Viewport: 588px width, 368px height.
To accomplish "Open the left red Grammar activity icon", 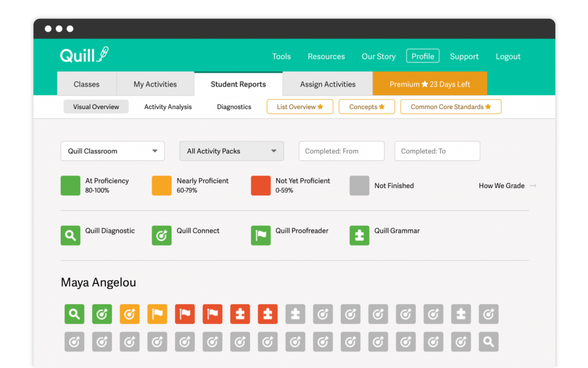I will [x=240, y=314].
